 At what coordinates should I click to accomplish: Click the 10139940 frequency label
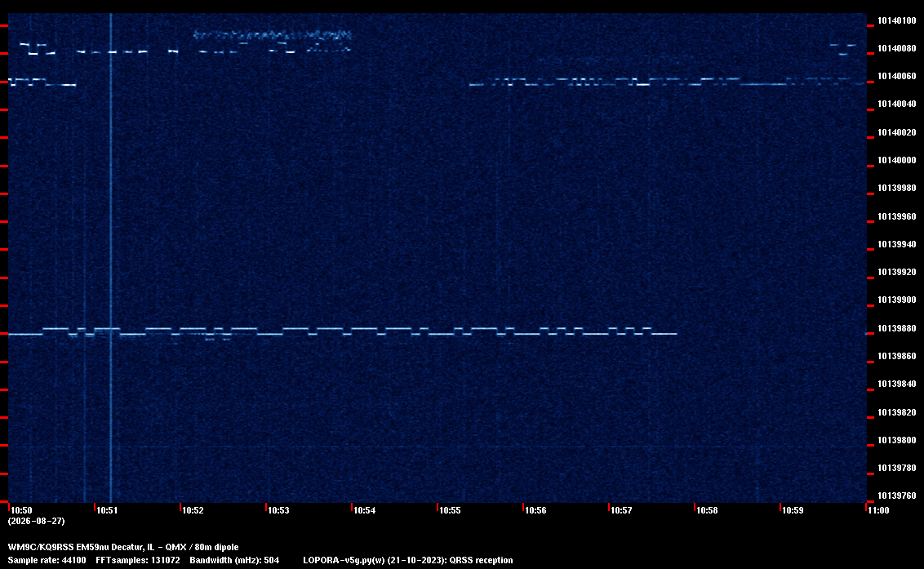pos(897,244)
